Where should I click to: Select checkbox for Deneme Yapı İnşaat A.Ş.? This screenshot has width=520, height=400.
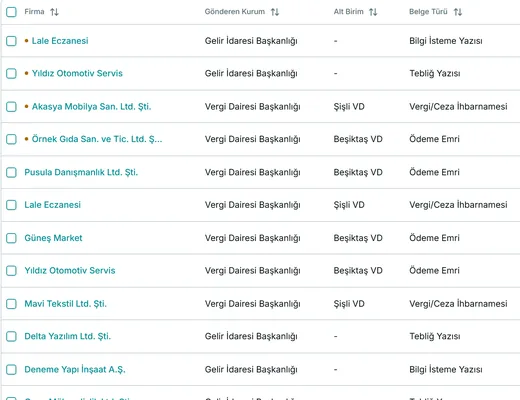[x=11, y=369]
